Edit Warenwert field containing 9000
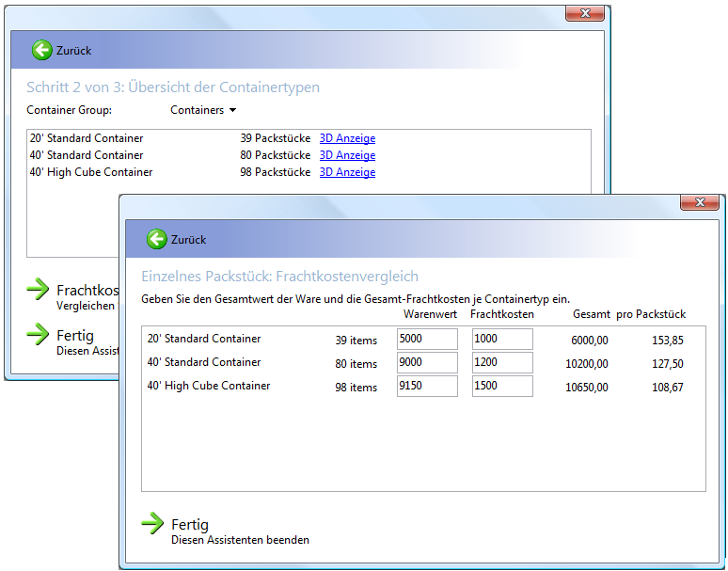728x571 pixels. click(427, 363)
